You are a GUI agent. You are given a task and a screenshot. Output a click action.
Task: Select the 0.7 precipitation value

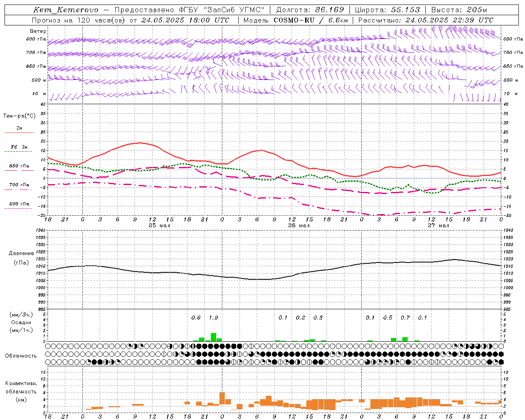[405, 318]
